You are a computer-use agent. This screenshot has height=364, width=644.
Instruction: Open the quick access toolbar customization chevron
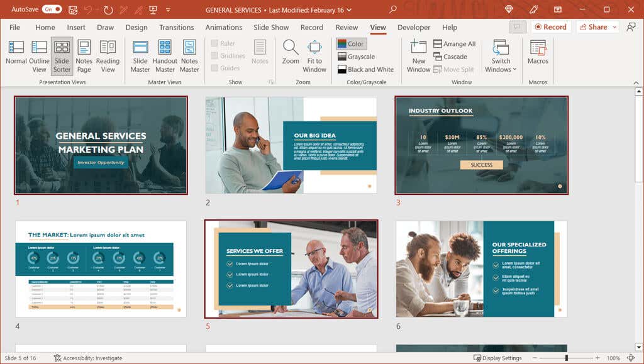[167, 9]
